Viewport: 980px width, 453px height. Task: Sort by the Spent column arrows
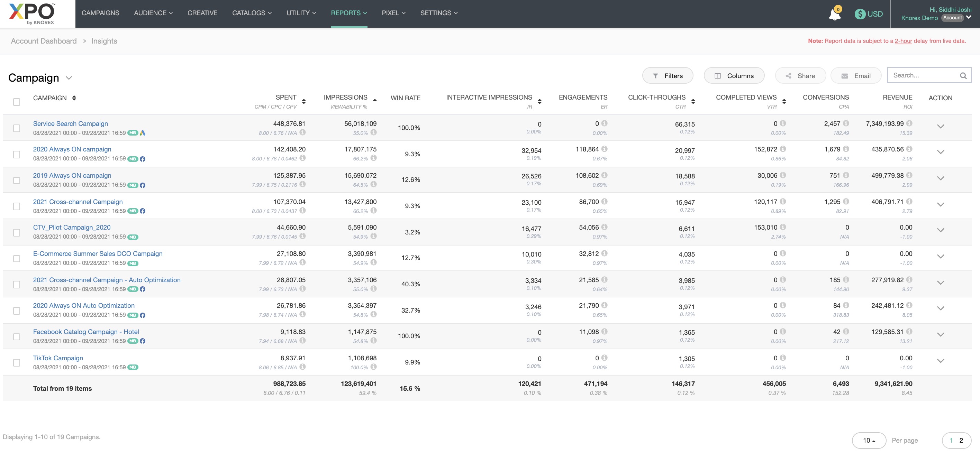[x=303, y=101]
